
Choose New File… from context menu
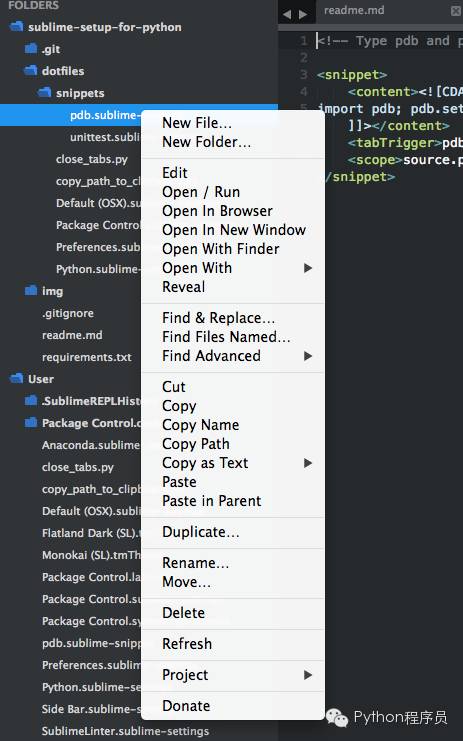click(197, 123)
